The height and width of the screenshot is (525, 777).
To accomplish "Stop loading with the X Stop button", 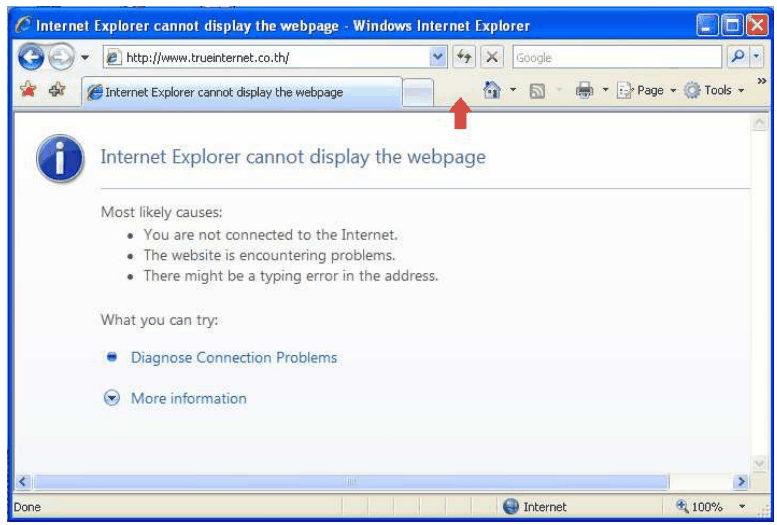I will click(x=492, y=58).
